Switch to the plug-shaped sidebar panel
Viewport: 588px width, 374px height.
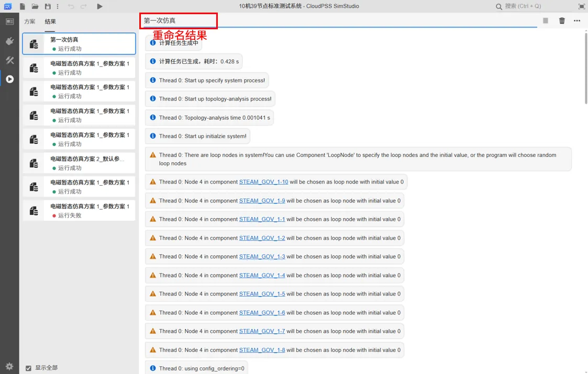point(9,41)
